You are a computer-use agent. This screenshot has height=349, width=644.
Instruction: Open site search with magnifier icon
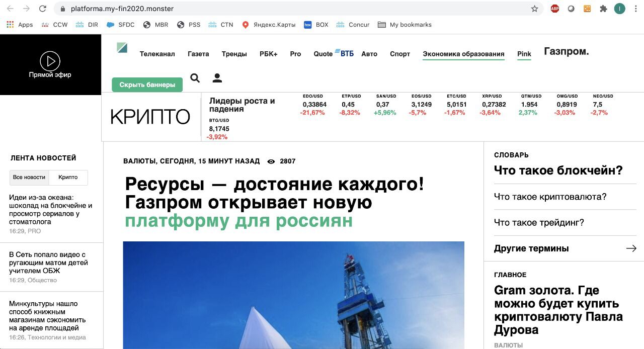[x=195, y=78]
